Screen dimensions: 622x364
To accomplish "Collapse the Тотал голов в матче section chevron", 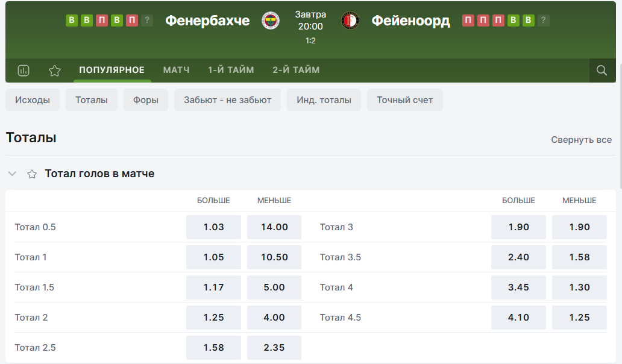I will pos(12,174).
